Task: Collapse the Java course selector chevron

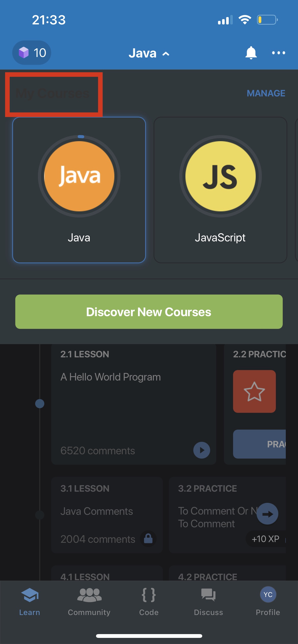Action: 166,54
